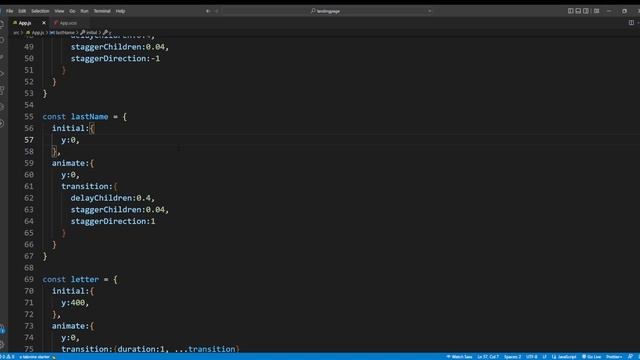Open the Edit menu

[22, 11]
